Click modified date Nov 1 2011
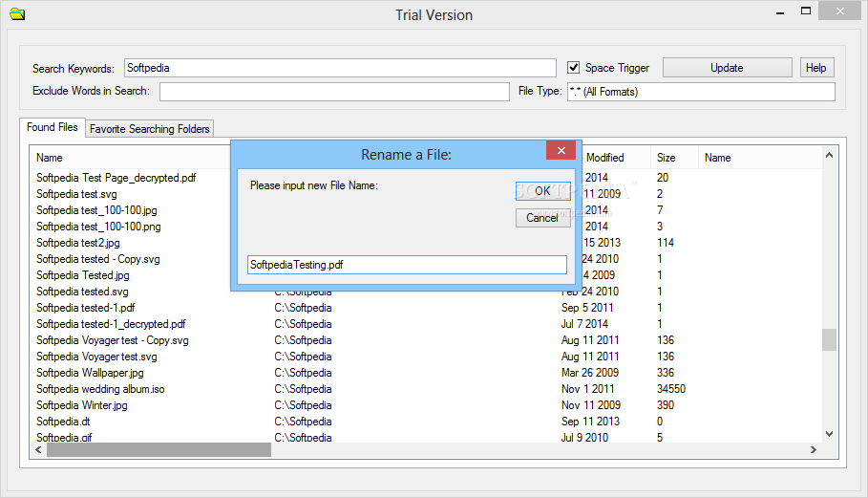This screenshot has height=498, width=868. click(x=588, y=389)
